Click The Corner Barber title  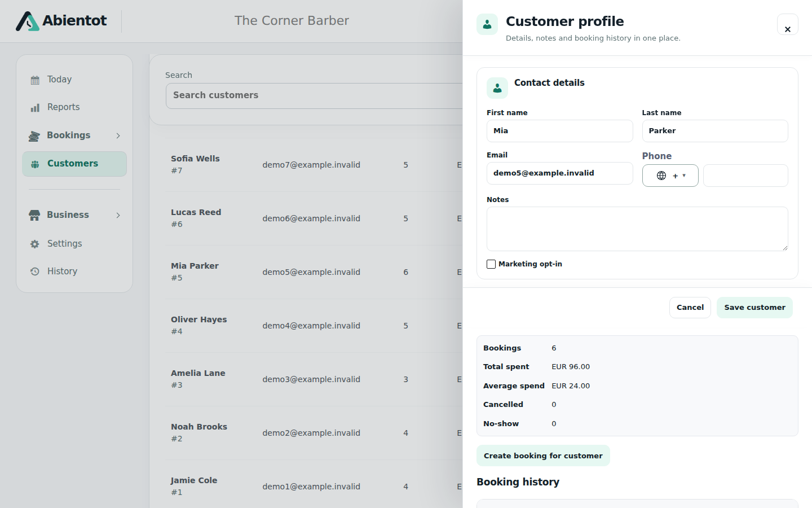coord(292,21)
